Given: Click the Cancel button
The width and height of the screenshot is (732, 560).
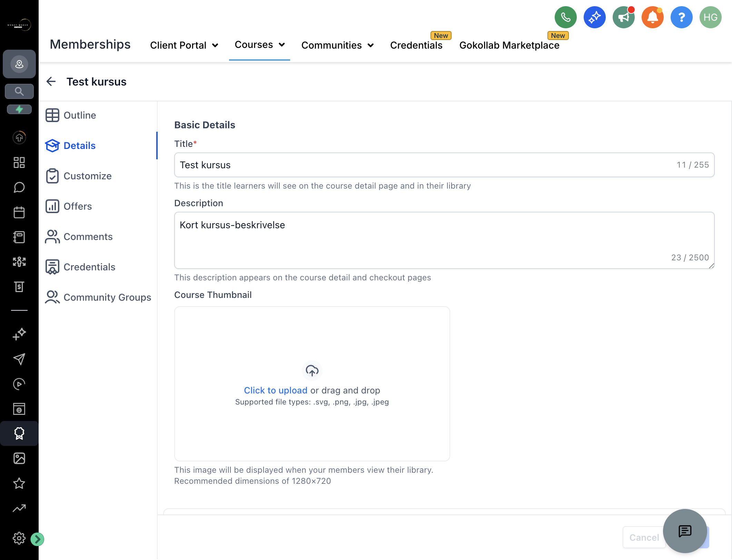Looking at the screenshot, I should click(x=644, y=537).
